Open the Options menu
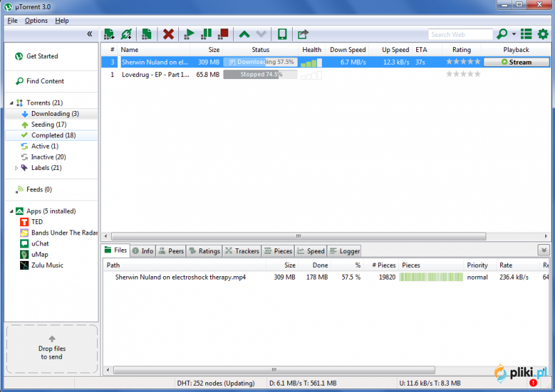The height and width of the screenshot is (392, 555). [36, 21]
